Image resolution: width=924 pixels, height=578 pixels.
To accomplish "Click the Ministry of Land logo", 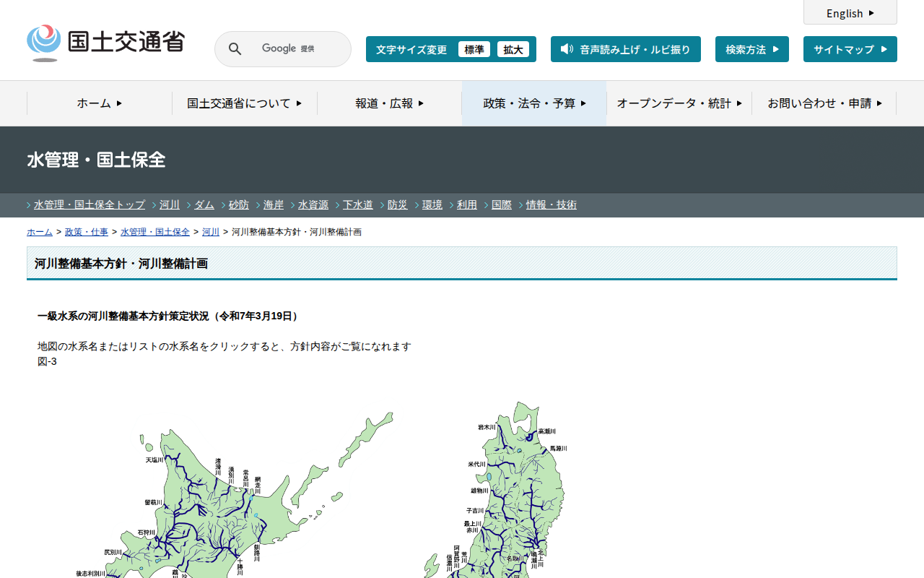I will (106, 43).
